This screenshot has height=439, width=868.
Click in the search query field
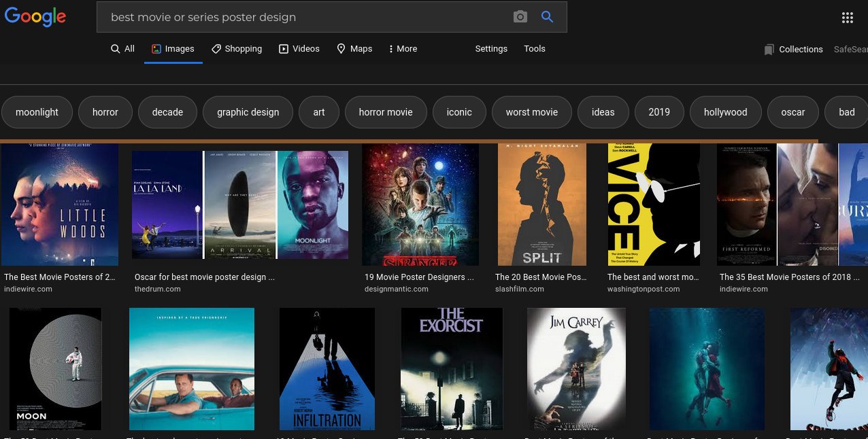pyautogui.click(x=306, y=17)
